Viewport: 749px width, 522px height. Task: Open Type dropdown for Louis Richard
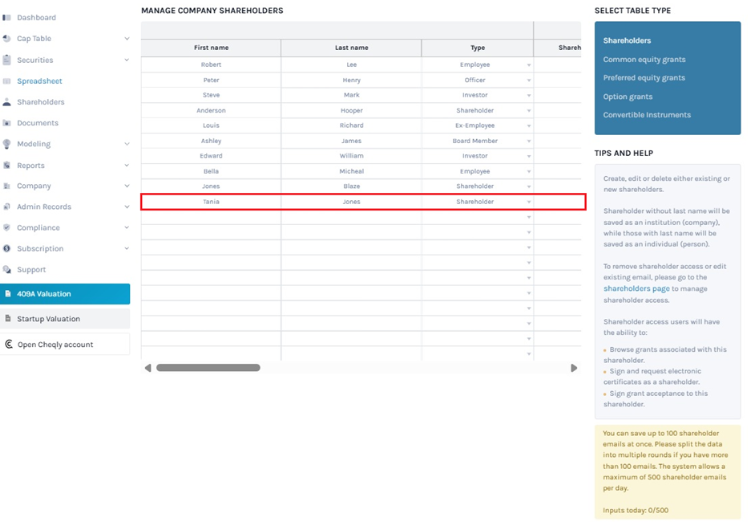pos(529,126)
